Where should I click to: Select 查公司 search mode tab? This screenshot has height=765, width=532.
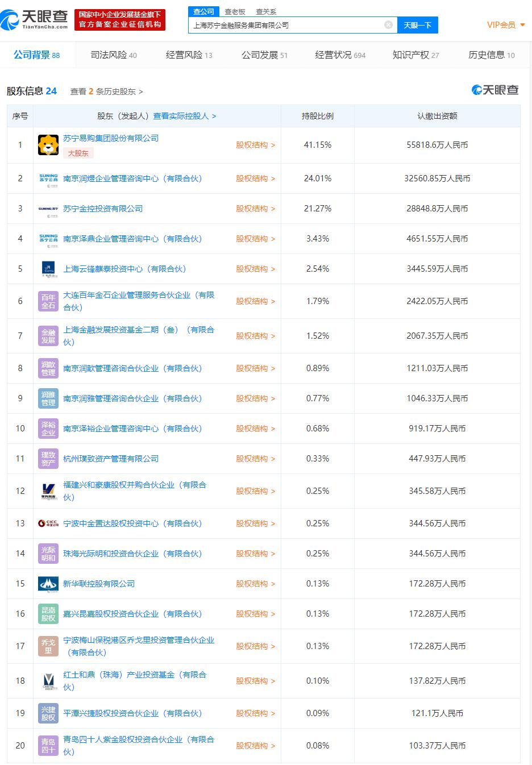[203, 11]
